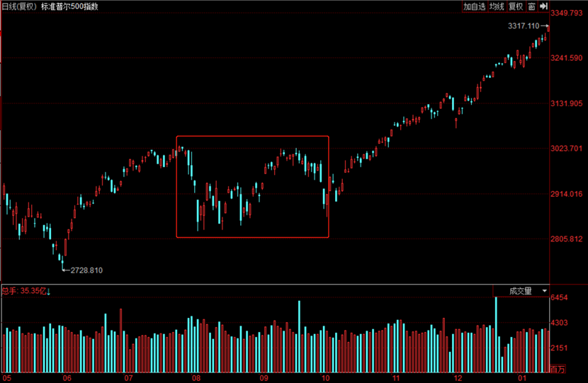This screenshot has width=588, height=383.
Task: Click the 2728.810 low price label
Action: coord(86,270)
